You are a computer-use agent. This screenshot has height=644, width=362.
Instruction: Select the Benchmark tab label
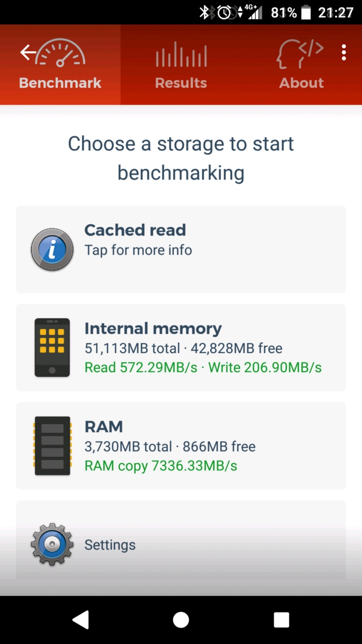click(x=60, y=83)
